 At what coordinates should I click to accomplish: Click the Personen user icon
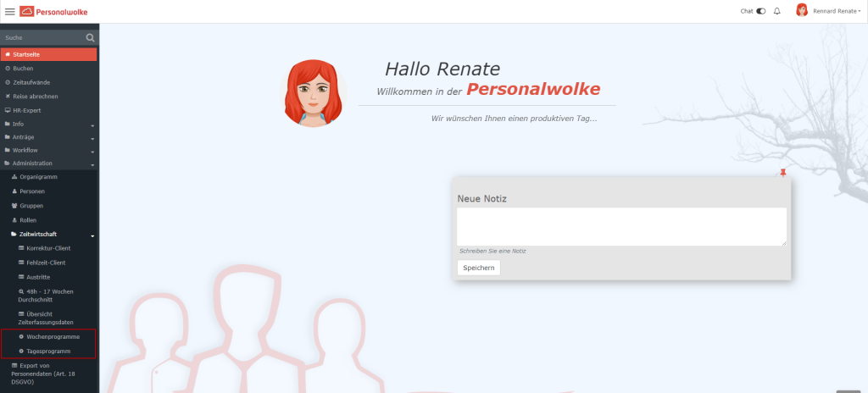pos(14,191)
